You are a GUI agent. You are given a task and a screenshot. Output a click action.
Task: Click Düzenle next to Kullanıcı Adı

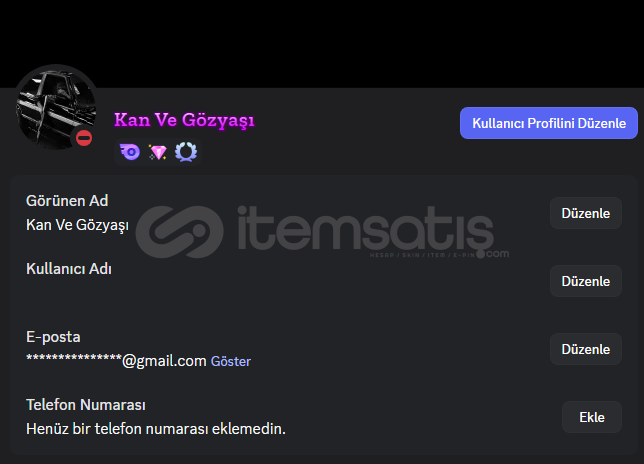[x=586, y=281]
